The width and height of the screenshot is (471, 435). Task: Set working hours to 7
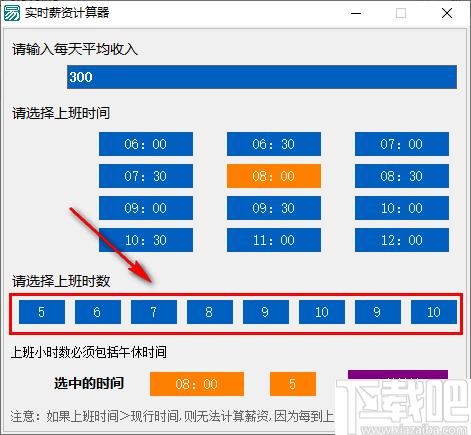pos(154,312)
